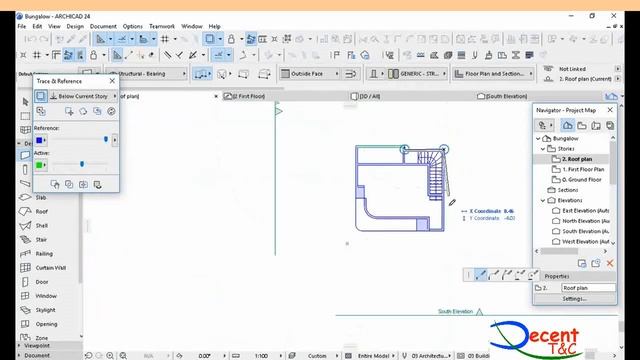This screenshot has width=640, height=360.
Task: Toggle the suspend groups button
Action: 251,39
